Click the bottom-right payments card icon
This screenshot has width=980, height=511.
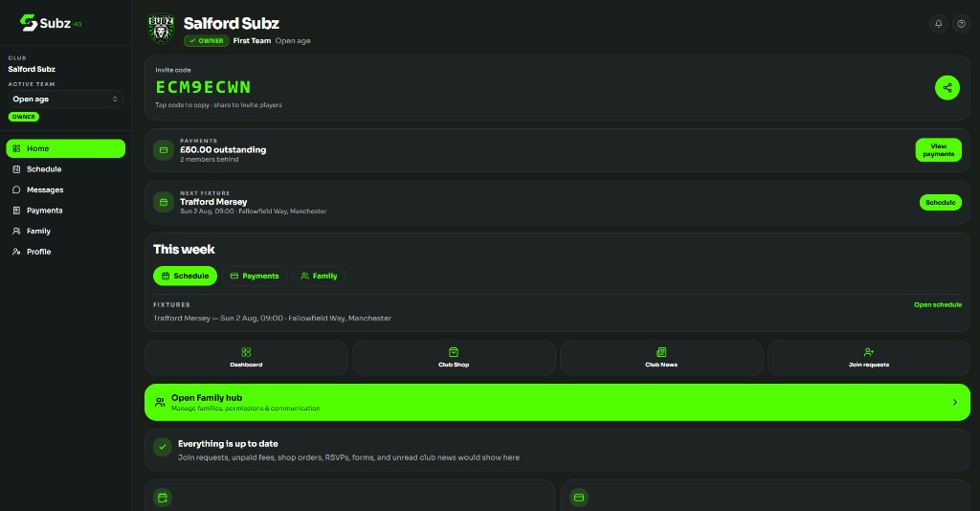tap(579, 498)
